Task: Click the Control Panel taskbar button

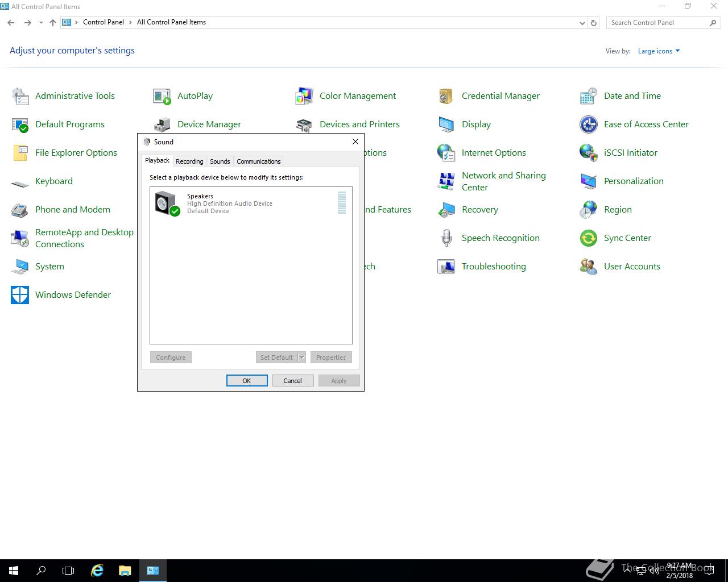Action: point(152,571)
